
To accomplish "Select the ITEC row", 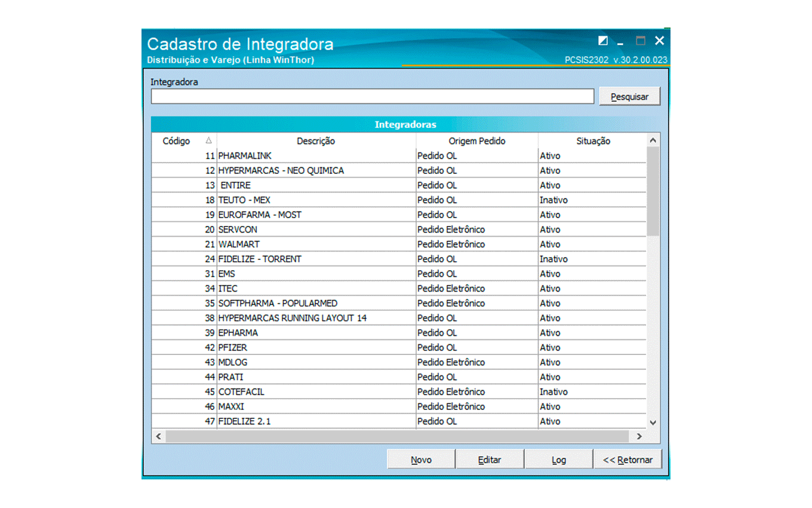I will click(x=399, y=289).
